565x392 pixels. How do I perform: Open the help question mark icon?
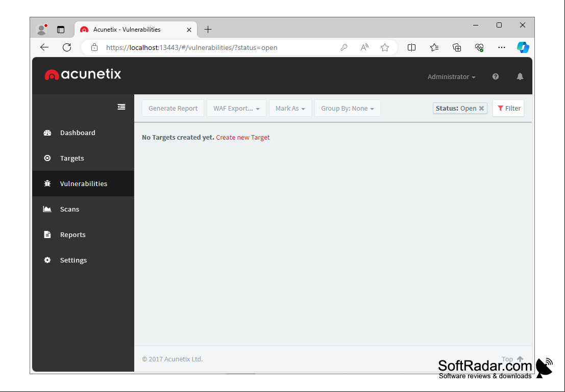point(496,76)
